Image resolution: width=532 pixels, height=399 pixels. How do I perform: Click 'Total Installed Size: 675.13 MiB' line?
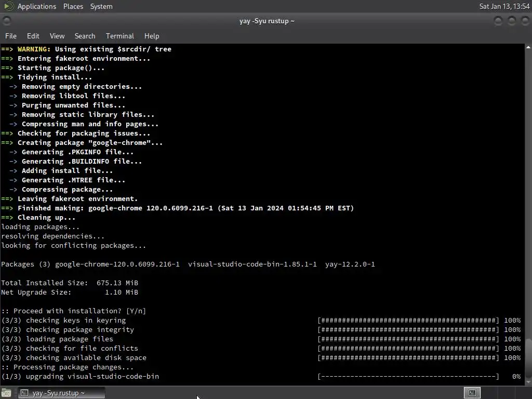tap(70, 283)
